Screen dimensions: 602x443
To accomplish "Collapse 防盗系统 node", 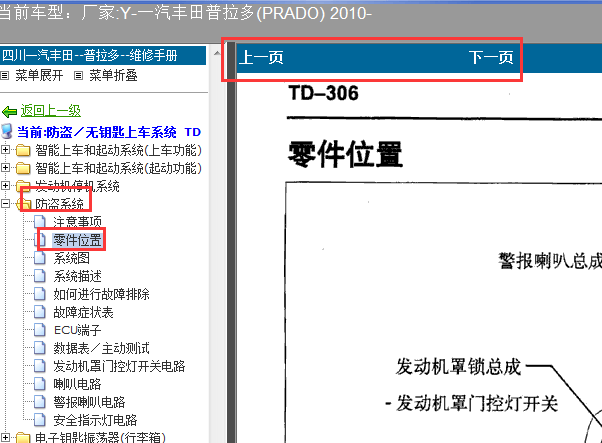I will (x=5, y=204).
